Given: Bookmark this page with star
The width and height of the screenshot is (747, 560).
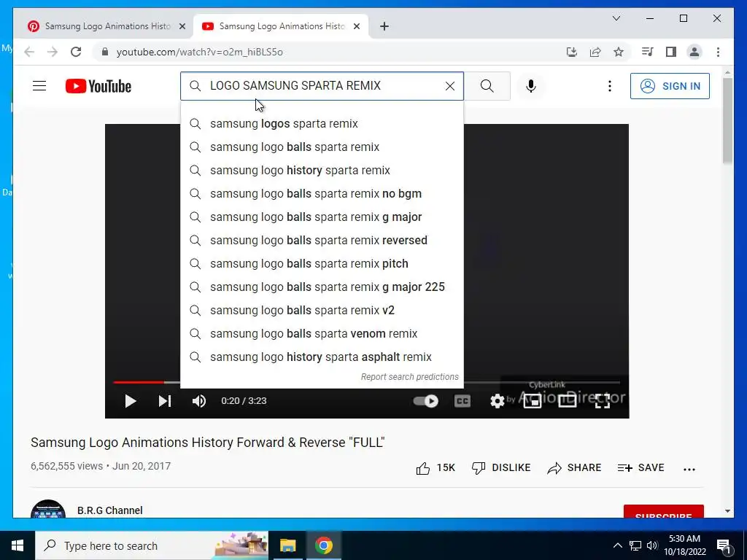Looking at the screenshot, I should pyautogui.click(x=619, y=52).
